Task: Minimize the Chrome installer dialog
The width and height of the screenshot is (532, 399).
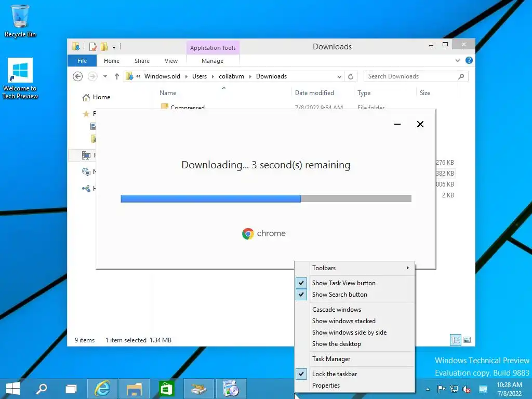Action: coord(397,124)
